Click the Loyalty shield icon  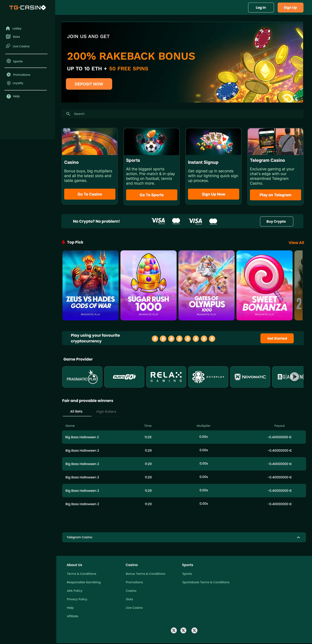[x=9, y=83]
